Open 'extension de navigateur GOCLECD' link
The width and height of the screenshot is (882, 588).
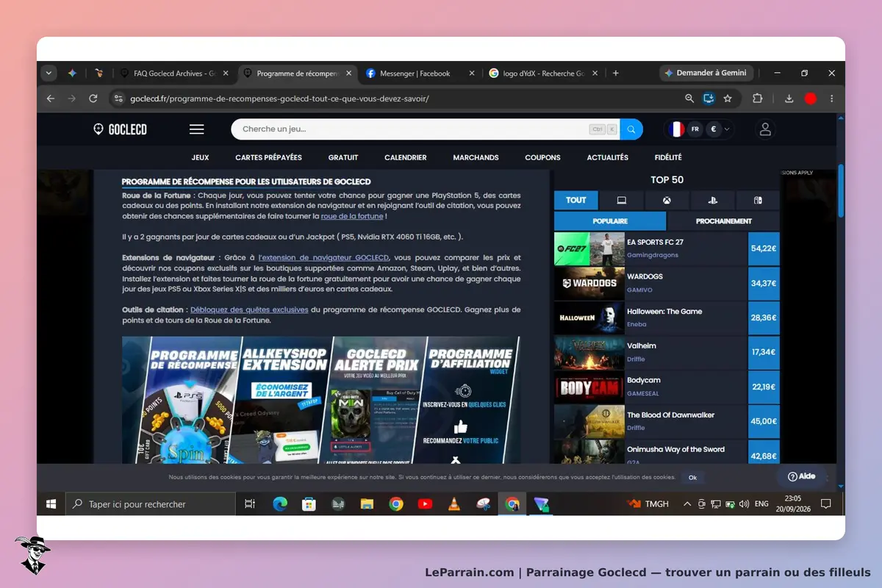pyautogui.click(x=323, y=258)
